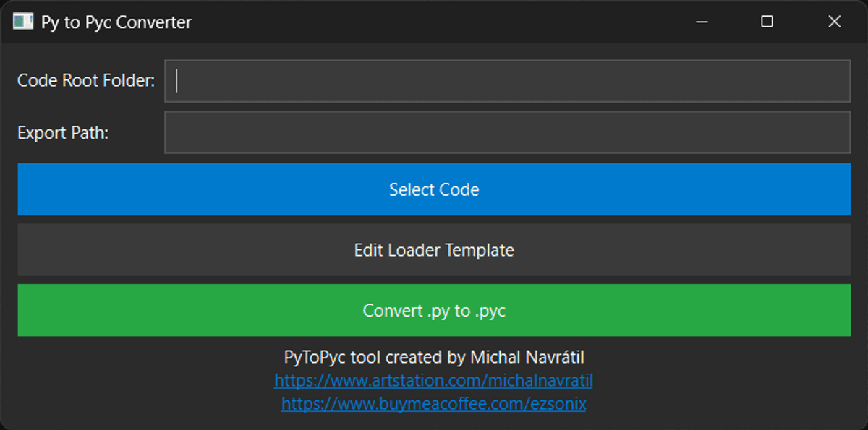Click the "Py to Pyc Converter" window title
Image resolution: width=868 pixels, height=430 pixels.
click(116, 22)
